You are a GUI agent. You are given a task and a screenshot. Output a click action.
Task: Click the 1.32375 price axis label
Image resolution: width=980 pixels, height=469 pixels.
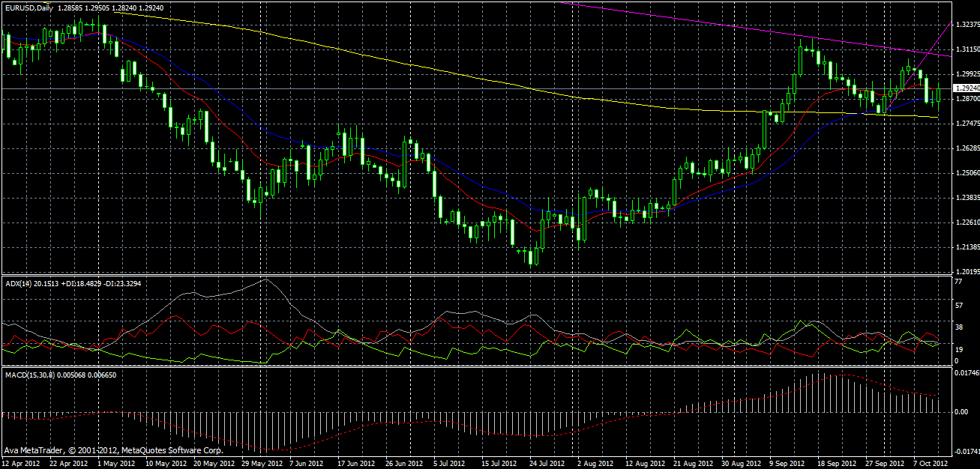966,24
